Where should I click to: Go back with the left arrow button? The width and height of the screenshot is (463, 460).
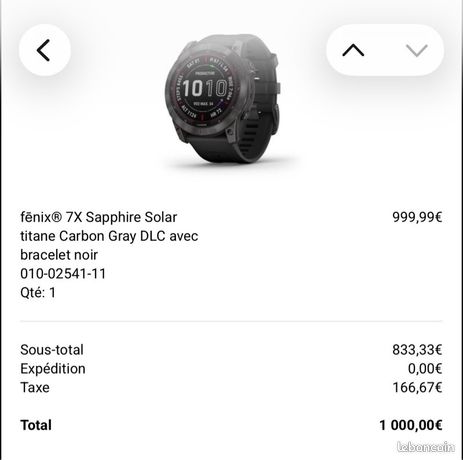pyautogui.click(x=44, y=50)
